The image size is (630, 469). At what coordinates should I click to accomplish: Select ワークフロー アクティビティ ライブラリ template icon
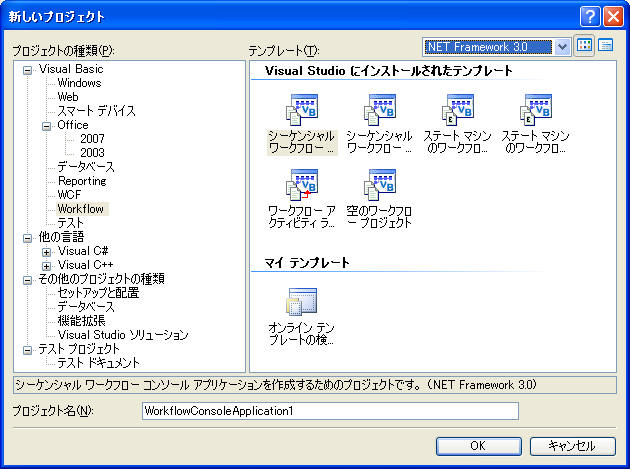(302, 185)
